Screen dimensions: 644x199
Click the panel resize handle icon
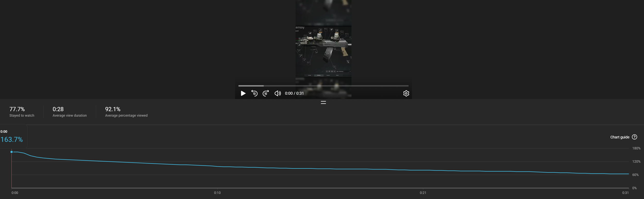323,102
